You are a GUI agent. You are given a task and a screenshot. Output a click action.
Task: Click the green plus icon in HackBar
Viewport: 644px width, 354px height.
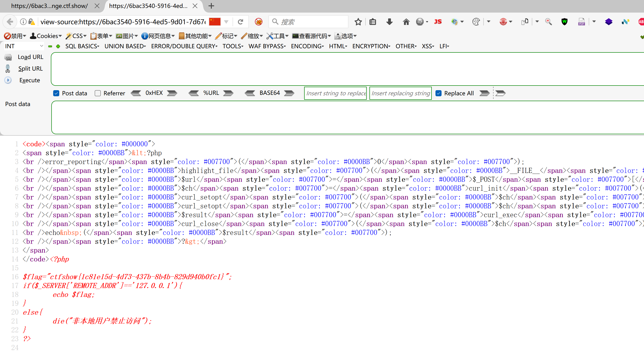point(58,46)
